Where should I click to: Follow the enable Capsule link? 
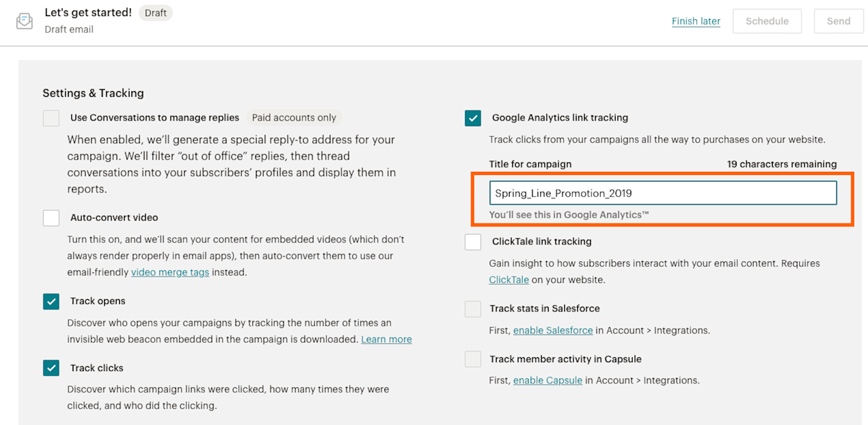click(x=547, y=380)
